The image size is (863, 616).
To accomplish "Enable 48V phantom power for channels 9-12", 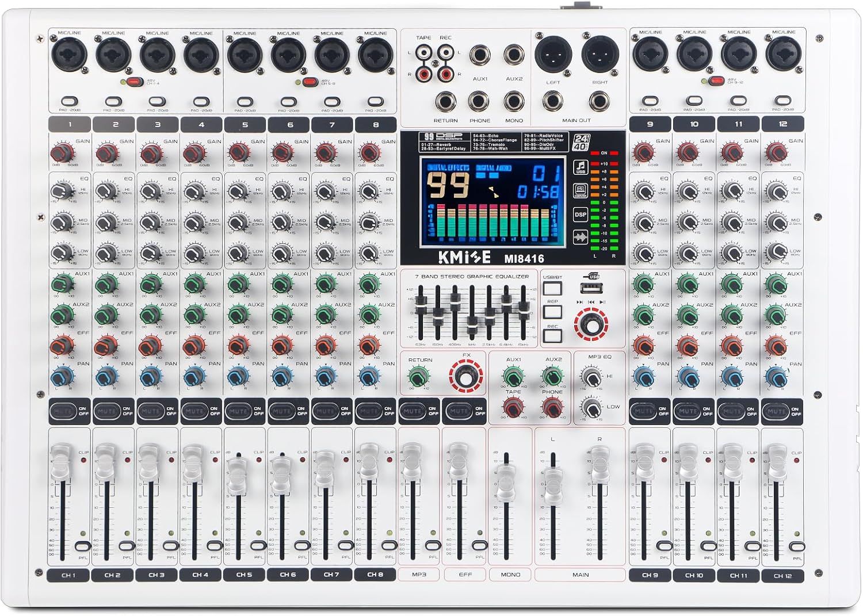I will point(715,82).
